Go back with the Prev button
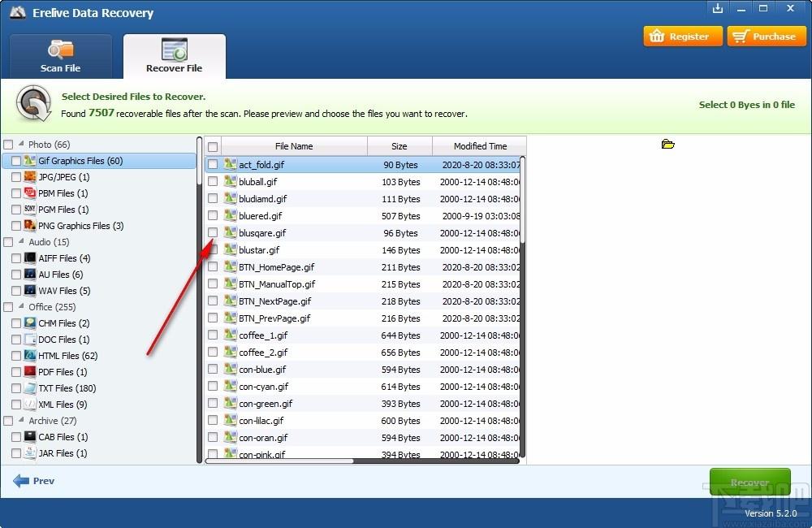This screenshot has width=812, height=528. (33, 481)
